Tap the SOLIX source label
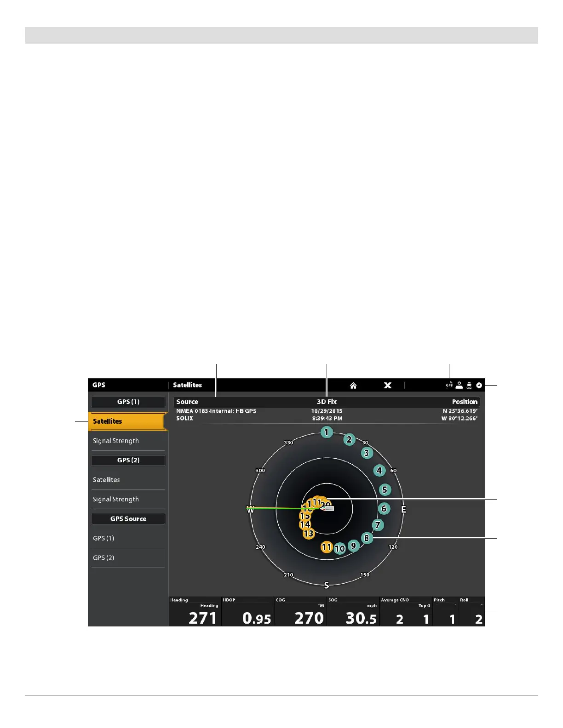The image size is (563, 728). coord(184,418)
